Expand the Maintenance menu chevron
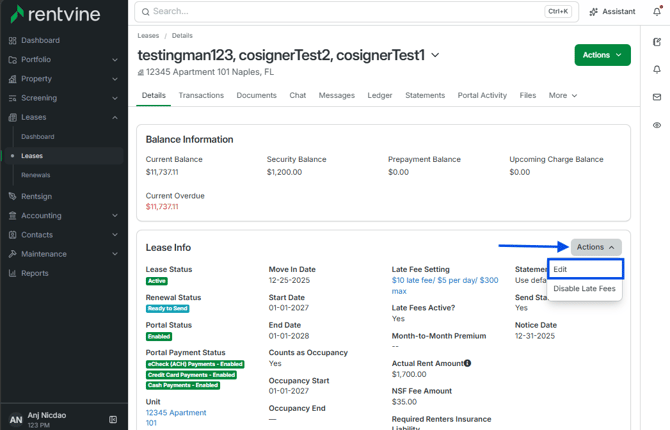Screen dimensions: 670x430 point(115,254)
